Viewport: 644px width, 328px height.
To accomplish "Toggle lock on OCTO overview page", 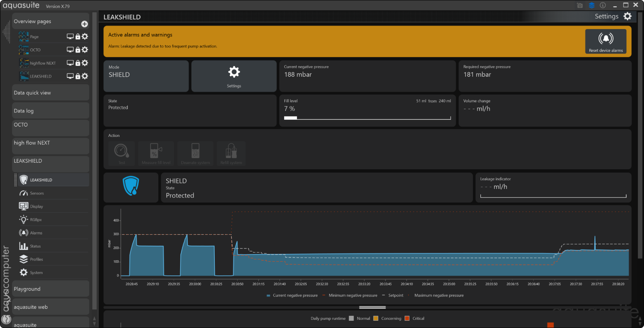I will [78, 50].
